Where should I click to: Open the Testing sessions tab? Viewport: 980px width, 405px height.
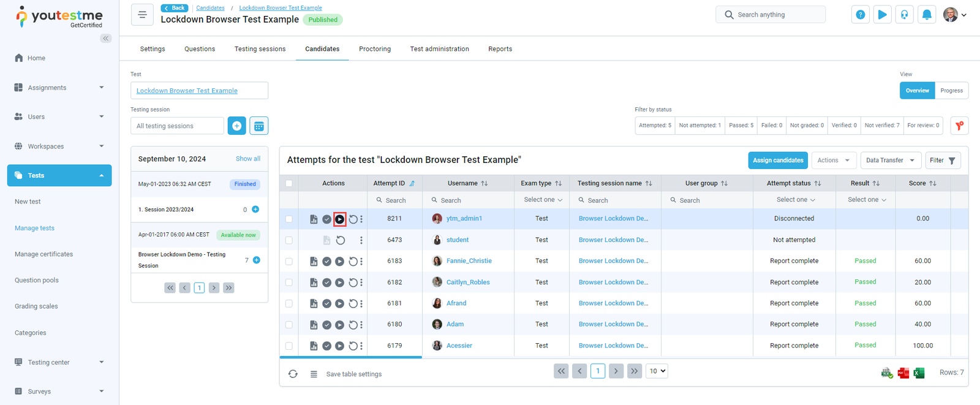click(260, 49)
